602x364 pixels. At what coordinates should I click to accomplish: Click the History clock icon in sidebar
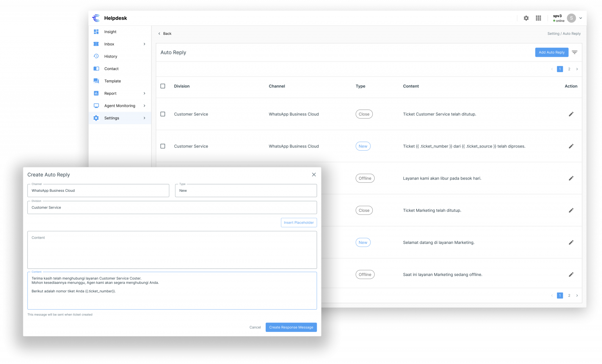point(96,56)
